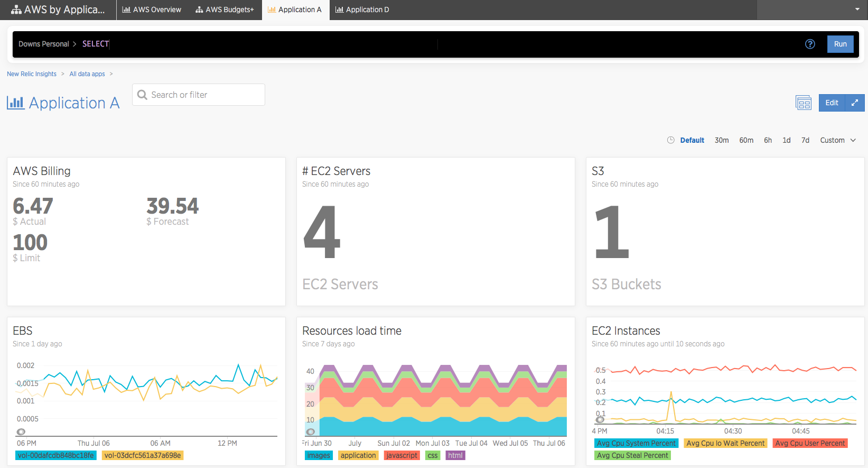
Task: Click the Resources load time widget title
Action: click(352, 331)
